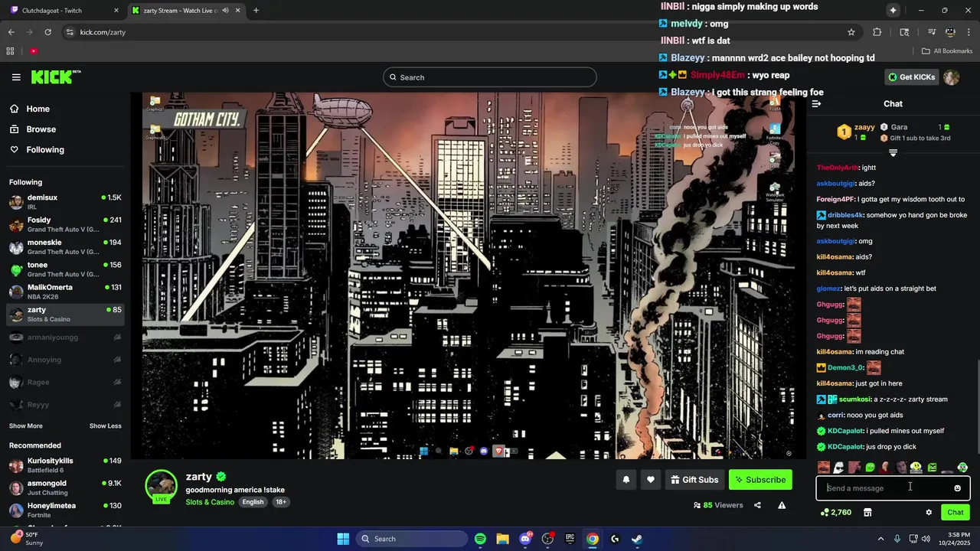Open All Bookmarks folder
This screenshot has height=551, width=980.
coord(947,51)
